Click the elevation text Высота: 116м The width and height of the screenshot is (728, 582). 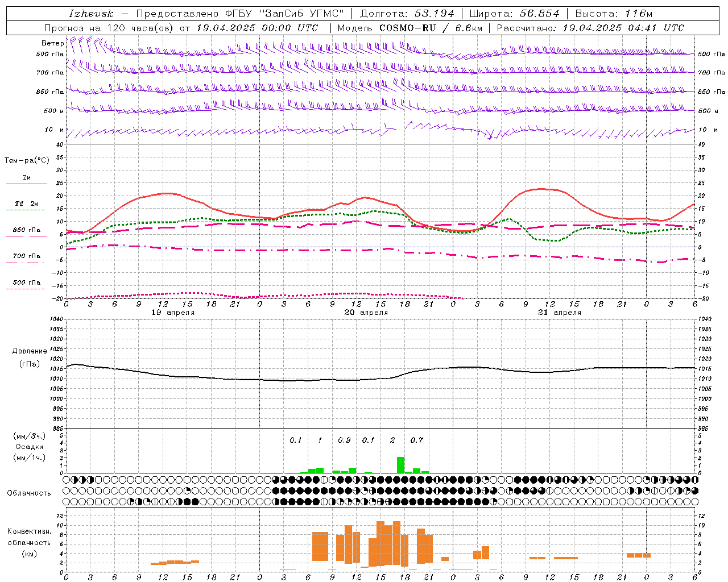pos(614,14)
